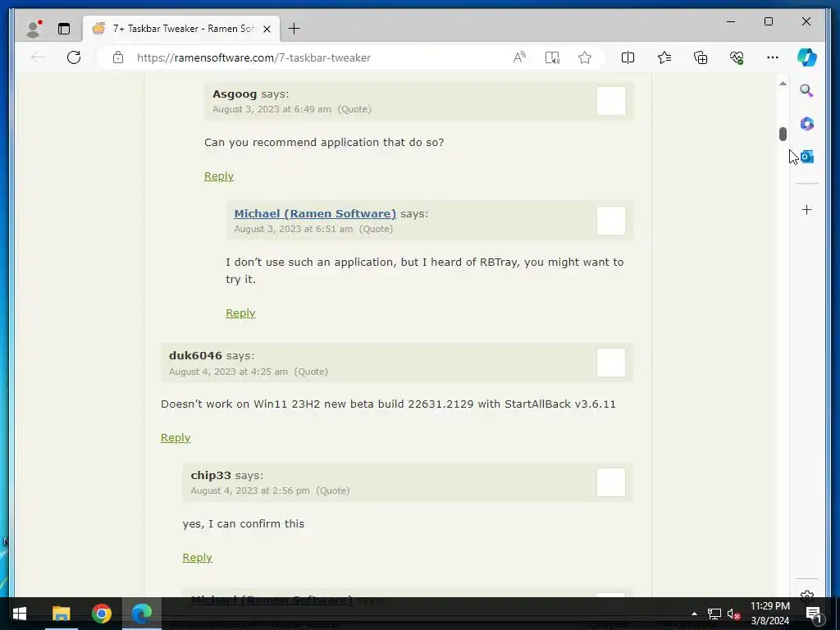Quote Asgoog's comment

click(354, 109)
